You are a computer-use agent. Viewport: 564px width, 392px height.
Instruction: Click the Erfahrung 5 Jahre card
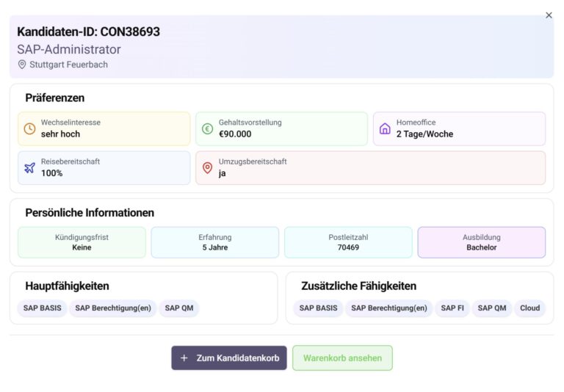pos(214,242)
